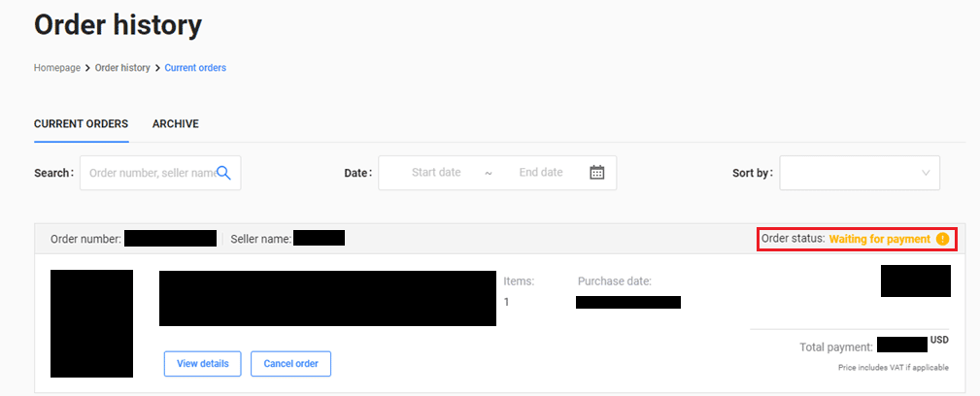The image size is (980, 396).
Task: Click the redacted purchase date value
Action: tap(627, 302)
